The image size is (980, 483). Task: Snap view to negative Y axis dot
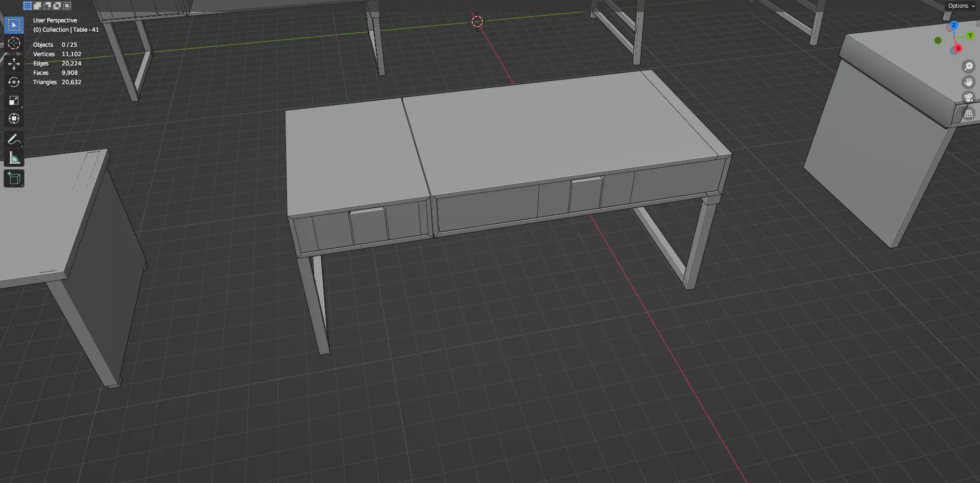(938, 41)
